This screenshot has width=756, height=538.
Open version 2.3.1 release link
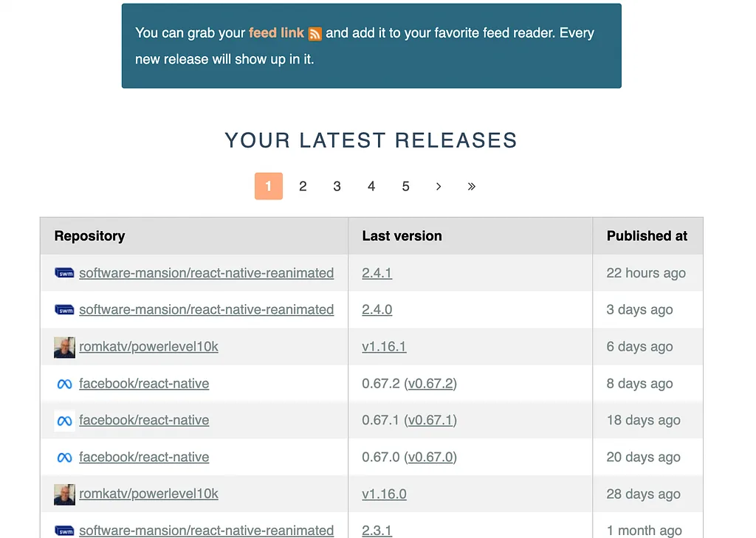point(377,531)
